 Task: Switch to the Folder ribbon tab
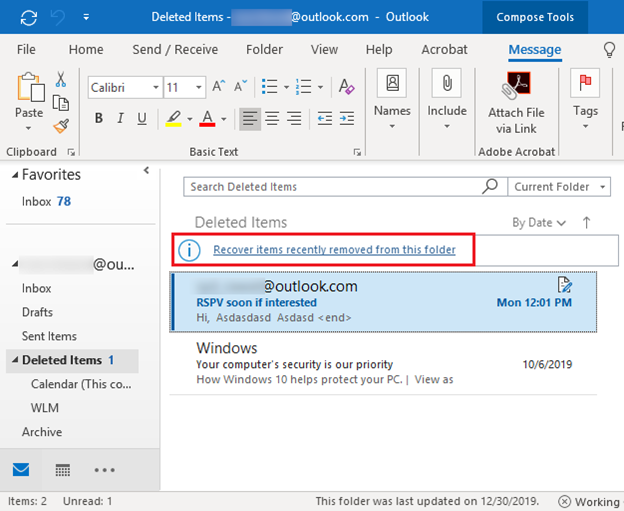pyautogui.click(x=264, y=49)
